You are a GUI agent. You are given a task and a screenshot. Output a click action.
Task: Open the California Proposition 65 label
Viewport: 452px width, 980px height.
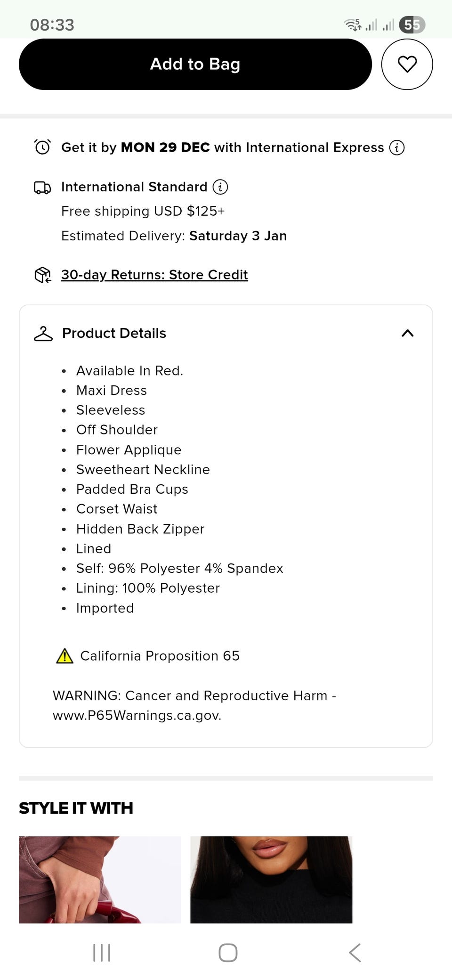[160, 656]
